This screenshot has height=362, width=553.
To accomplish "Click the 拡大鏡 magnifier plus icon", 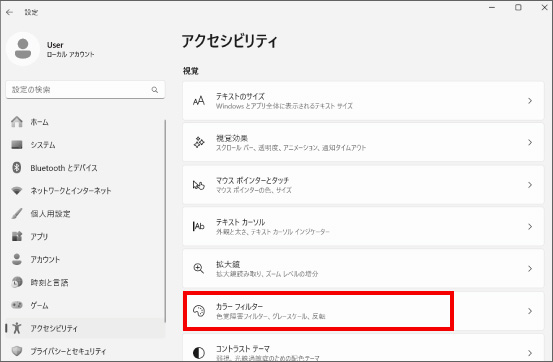I will click(x=199, y=269).
